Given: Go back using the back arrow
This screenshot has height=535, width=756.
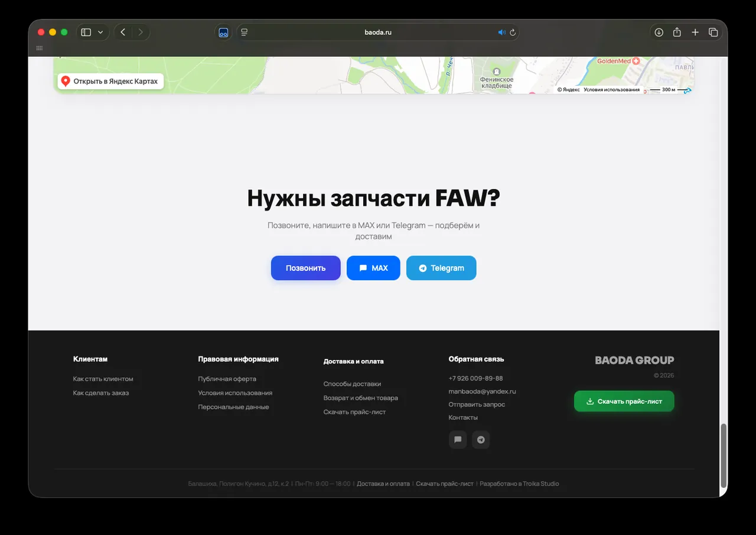Looking at the screenshot, I should click(x=123, y=32).
